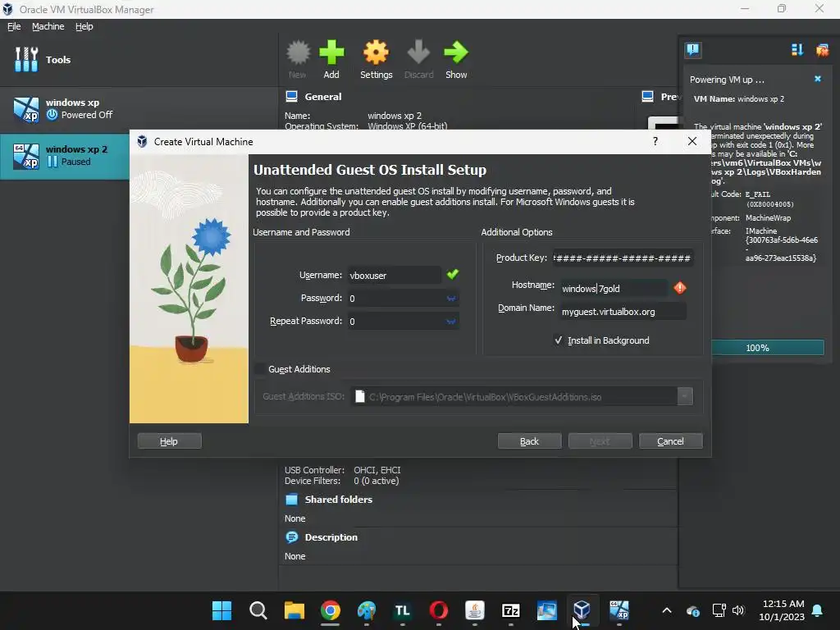Click the VirtualBox cube icon in taskbar
Screen dimensions: 840x630
click(582, 610)
